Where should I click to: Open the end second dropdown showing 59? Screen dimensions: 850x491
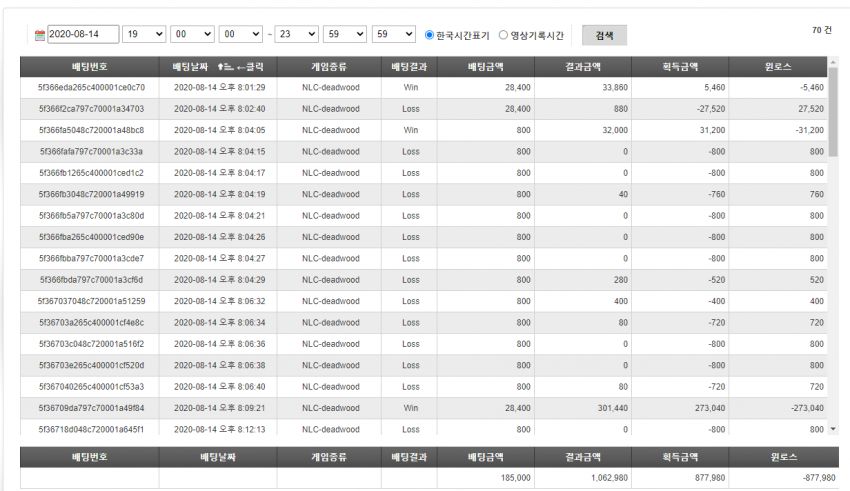(394, 34)
